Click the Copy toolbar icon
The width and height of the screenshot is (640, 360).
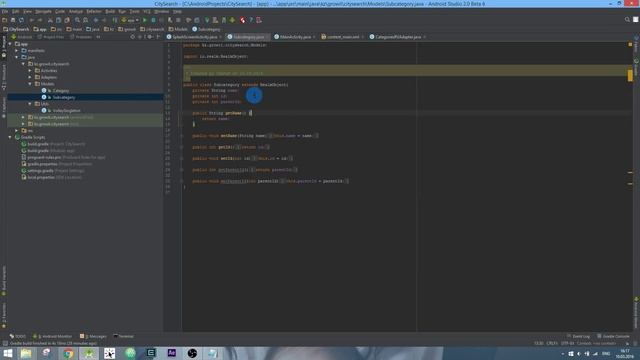click(x=58, y=20)
